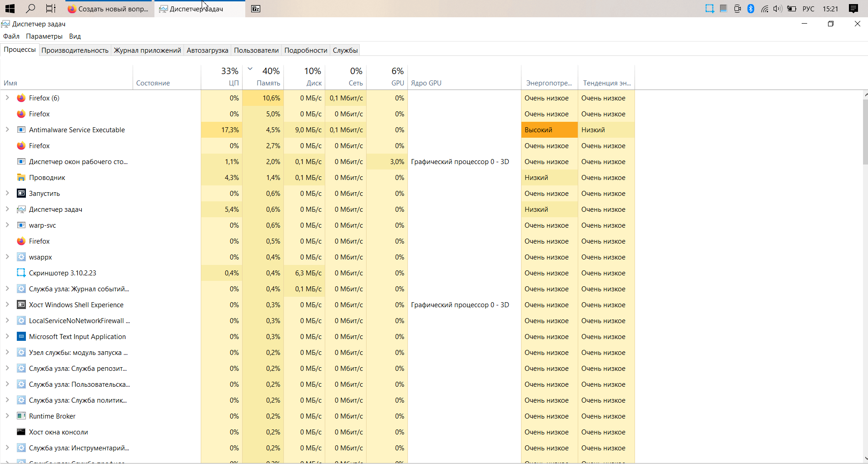Select Служба узла: Служба политик row
Viewport: 868px width, 469px height.
click(317, 400)
